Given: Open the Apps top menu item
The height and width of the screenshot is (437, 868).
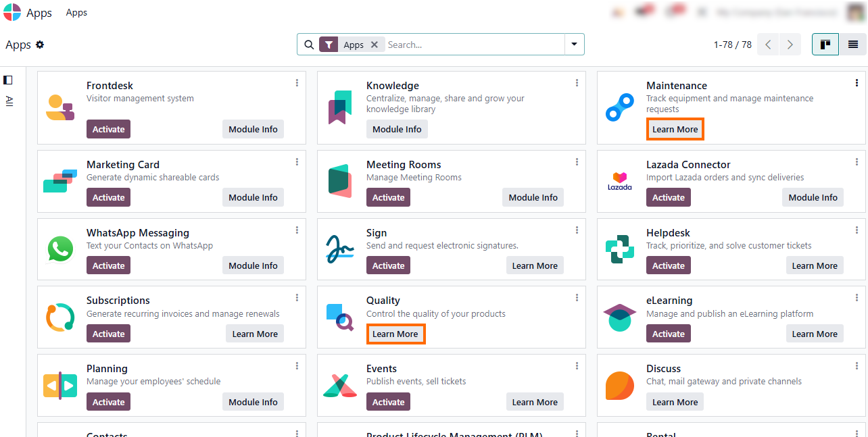Looking at the screenshot, I should tap(76, 13).
